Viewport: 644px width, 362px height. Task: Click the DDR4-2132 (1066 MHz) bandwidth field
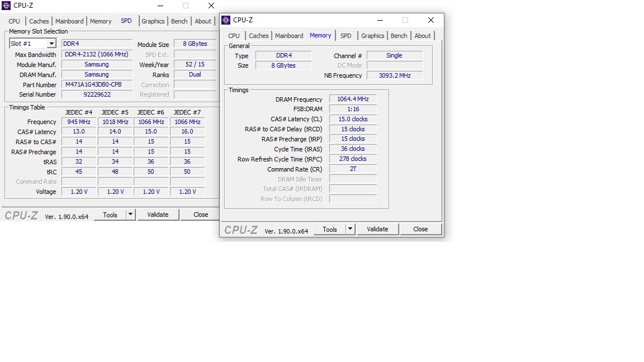(97, 54)
